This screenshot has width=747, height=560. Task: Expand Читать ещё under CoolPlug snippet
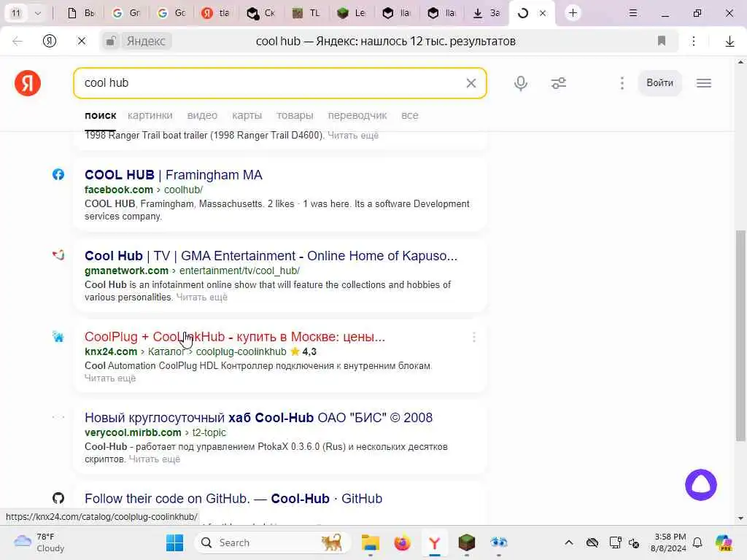click(x=110, y=378)
